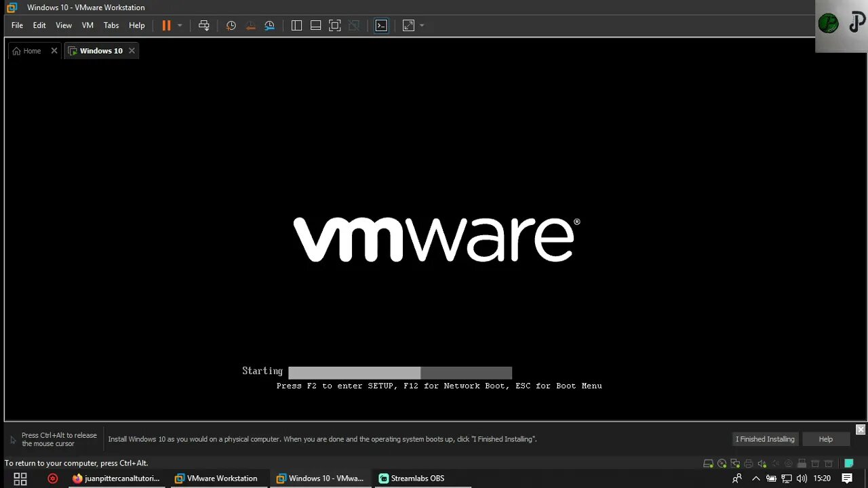
Task: Revert to snapshot using the orange arrow icon
Action: point(250,25)
